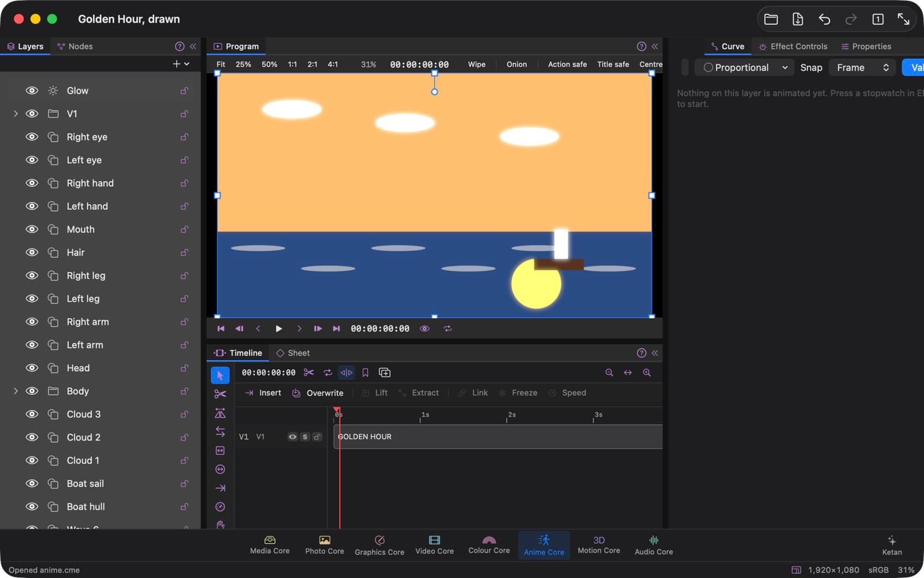Switch to the Nodes tab

[75, 46]
